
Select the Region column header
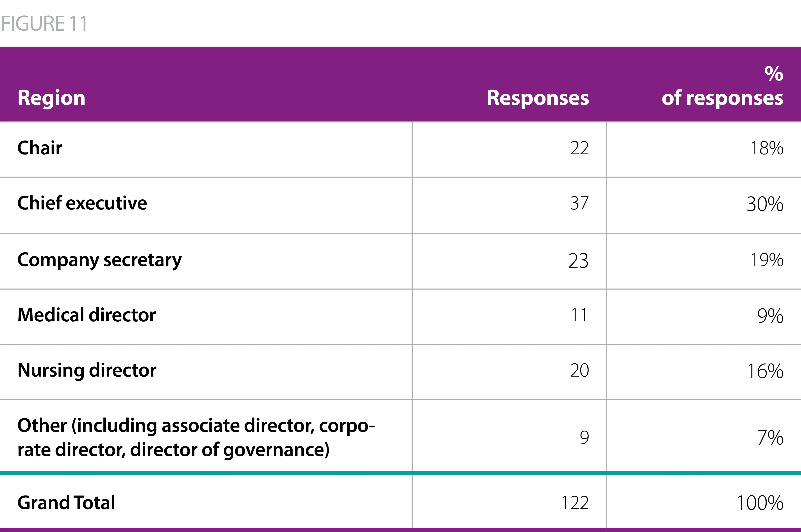pyautogui.click(x=51, y=98)
